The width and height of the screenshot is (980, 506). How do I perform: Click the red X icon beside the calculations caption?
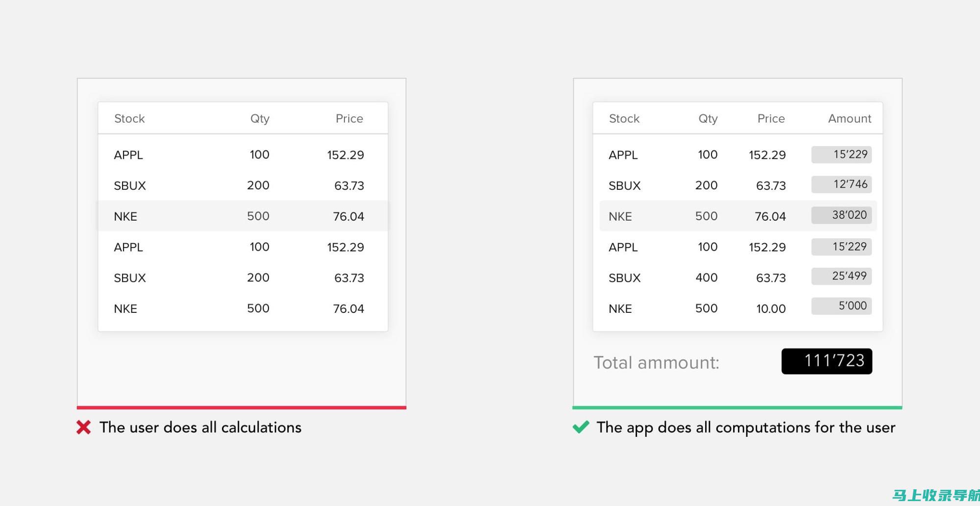pos(84,427)
